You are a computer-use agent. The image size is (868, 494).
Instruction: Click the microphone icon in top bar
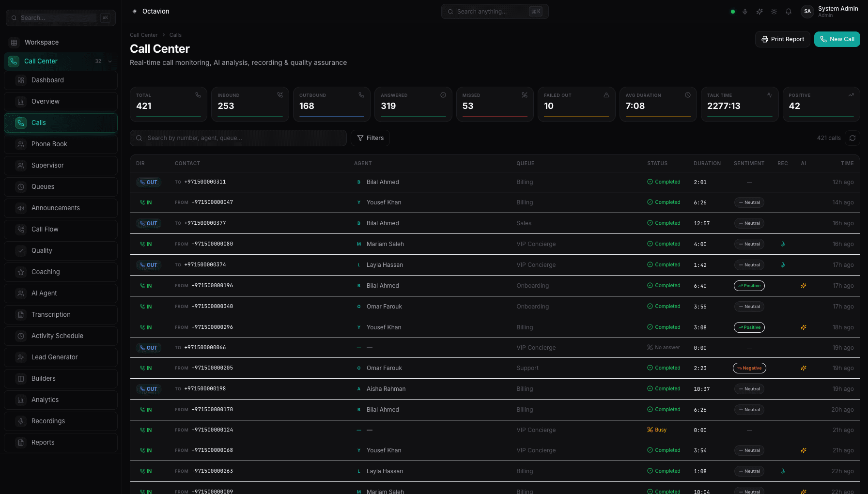pos(745,12)
